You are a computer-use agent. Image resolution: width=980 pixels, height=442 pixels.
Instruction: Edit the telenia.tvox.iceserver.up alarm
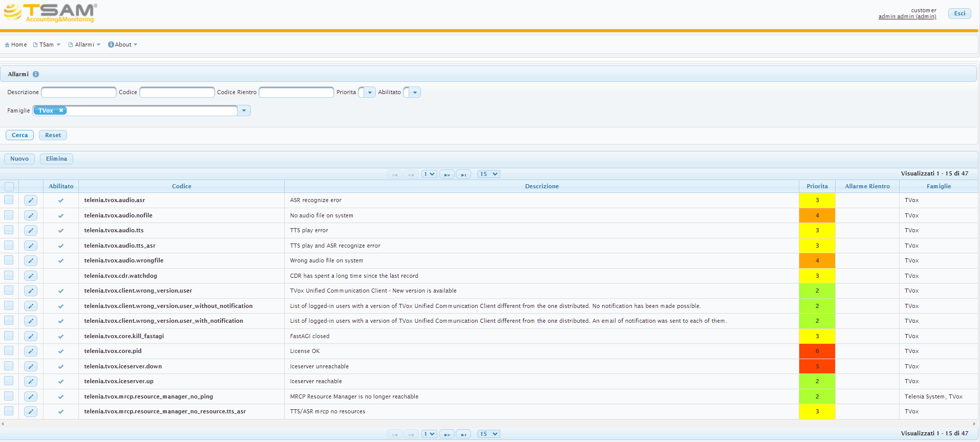click(31, 382)
